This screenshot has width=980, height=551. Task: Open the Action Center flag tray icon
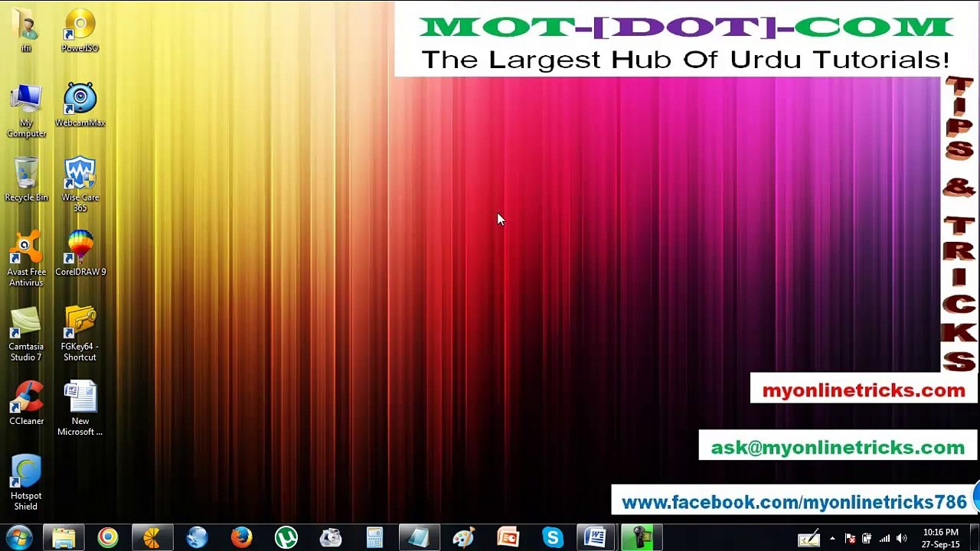click(850, 539)
